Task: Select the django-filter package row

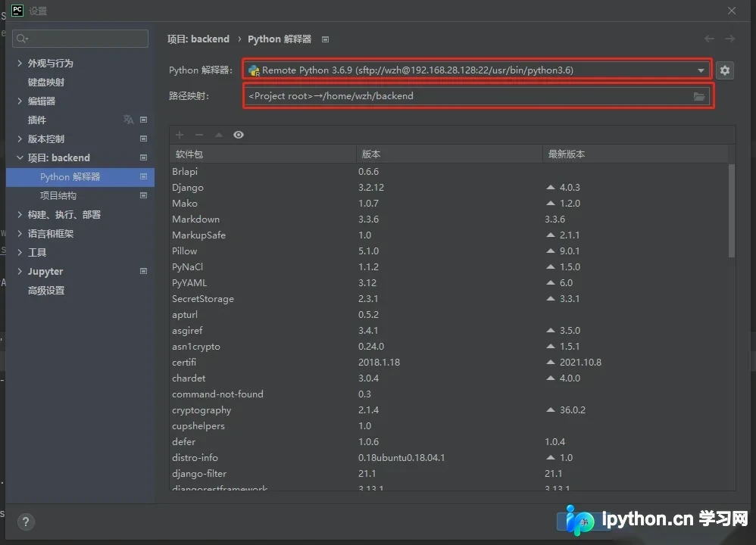Action: pyautogui.click(x=449, y=474)
